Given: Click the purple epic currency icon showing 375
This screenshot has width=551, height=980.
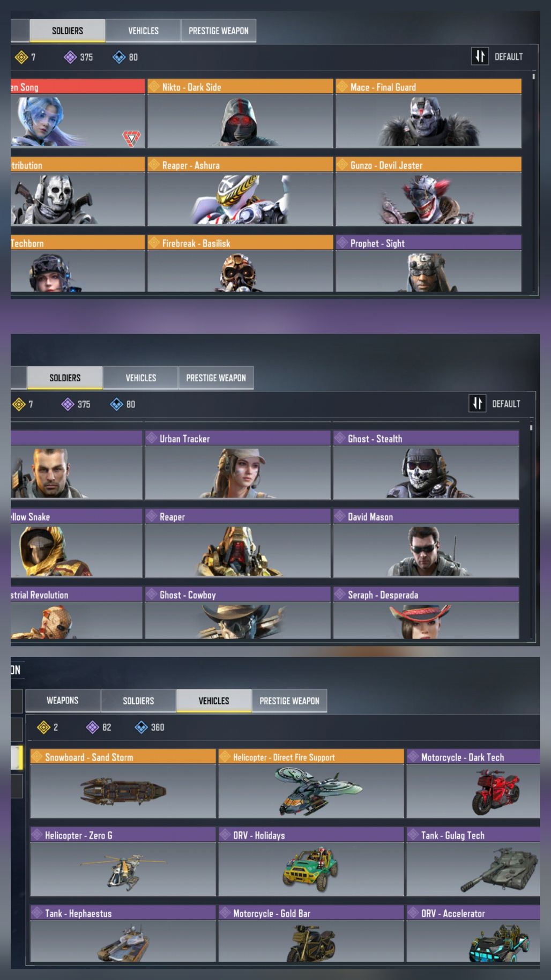Looking at the screenshot, I should tap(70, 57).
